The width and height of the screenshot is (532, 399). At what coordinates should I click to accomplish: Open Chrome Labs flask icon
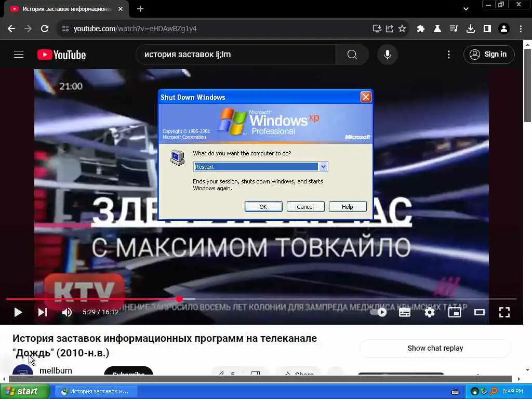pos(437,29)
